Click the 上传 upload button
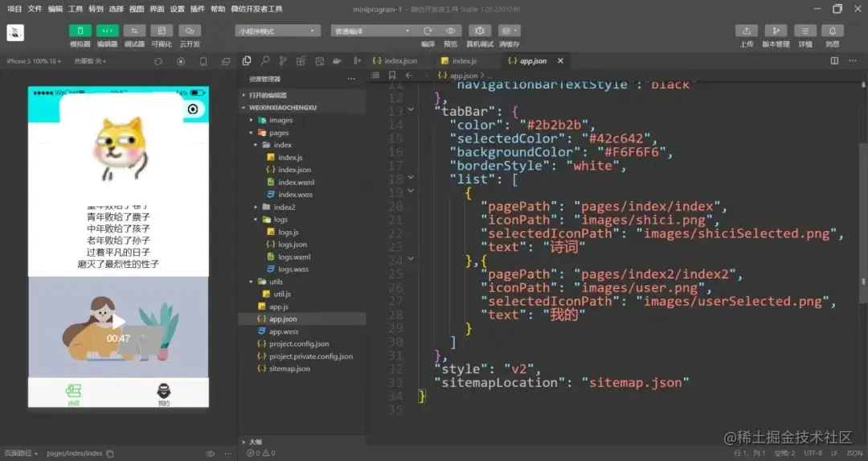The width and height of the screenshot is (868, 461). [x=746, y=31]
